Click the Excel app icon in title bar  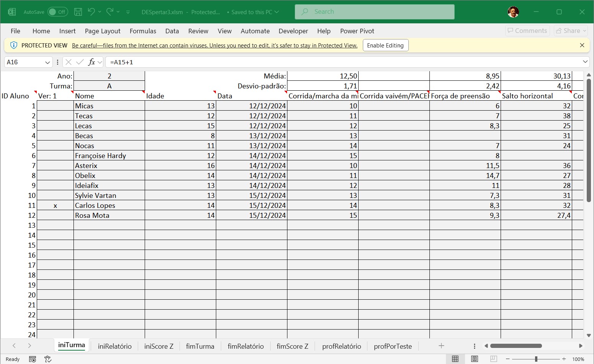(12, 12)
